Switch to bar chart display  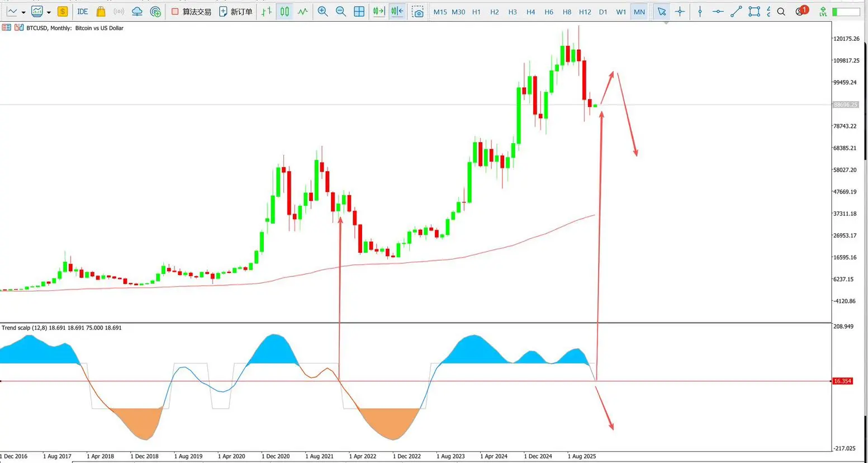[x=267, y=11]
